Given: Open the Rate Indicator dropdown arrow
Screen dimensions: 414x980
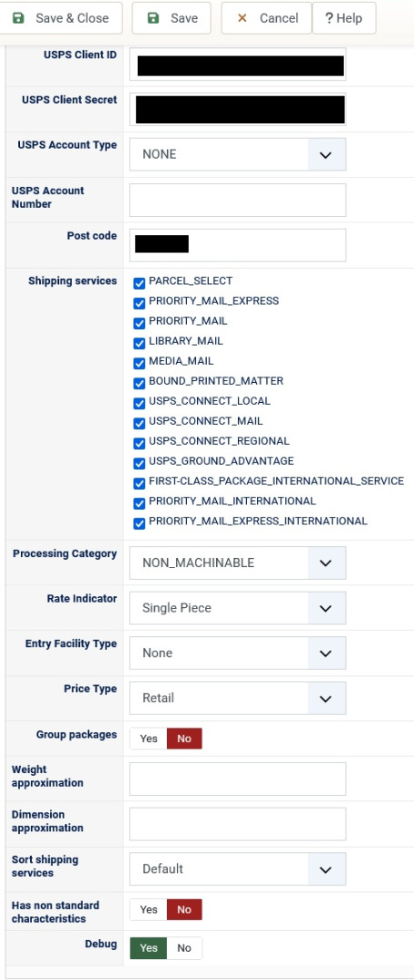Looking at the screenshot, I should coord(326,608).
